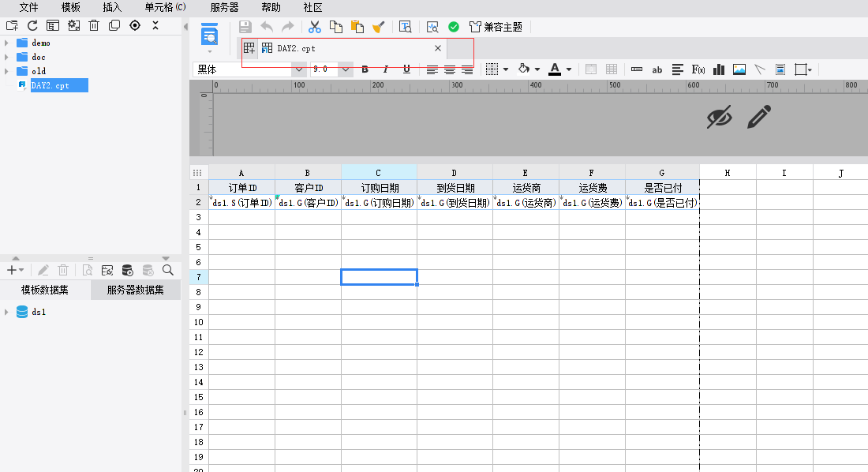Switch to the 服务器数据集 tab
The width and height of the screenshot is (868, 472).
point(136,290)
